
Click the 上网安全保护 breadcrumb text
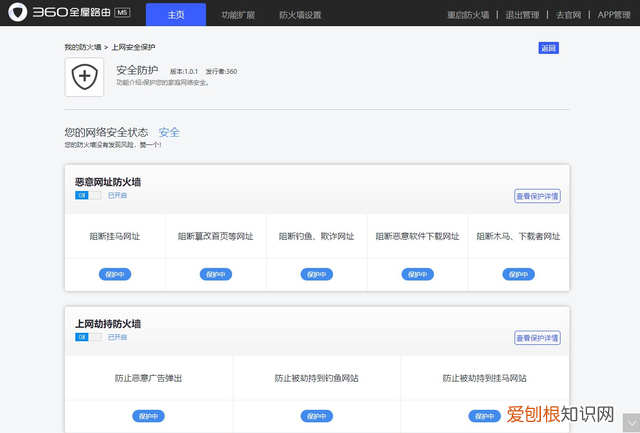pos(133,47)
